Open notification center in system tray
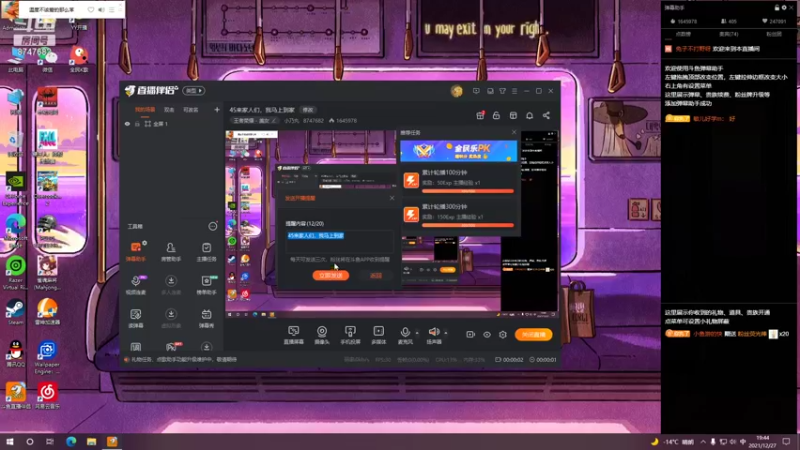 (x=786, y=441)
